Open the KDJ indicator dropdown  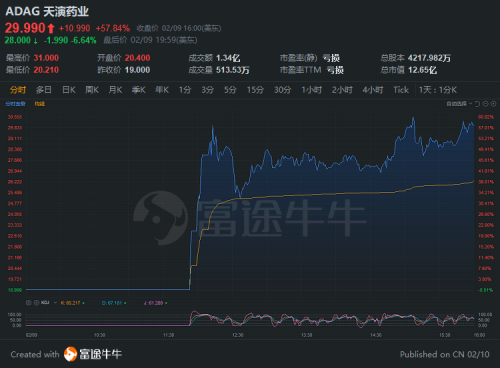pos(55,303)
